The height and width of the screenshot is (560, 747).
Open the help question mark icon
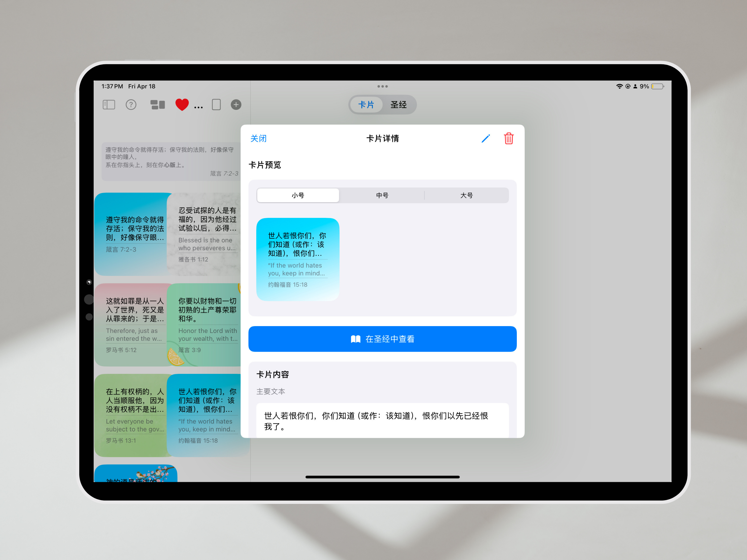click(131, 105)
